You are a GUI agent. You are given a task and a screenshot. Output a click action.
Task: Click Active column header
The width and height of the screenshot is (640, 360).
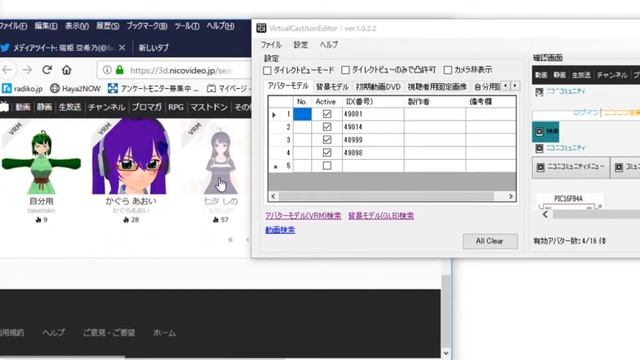click(x=327, y=102)
